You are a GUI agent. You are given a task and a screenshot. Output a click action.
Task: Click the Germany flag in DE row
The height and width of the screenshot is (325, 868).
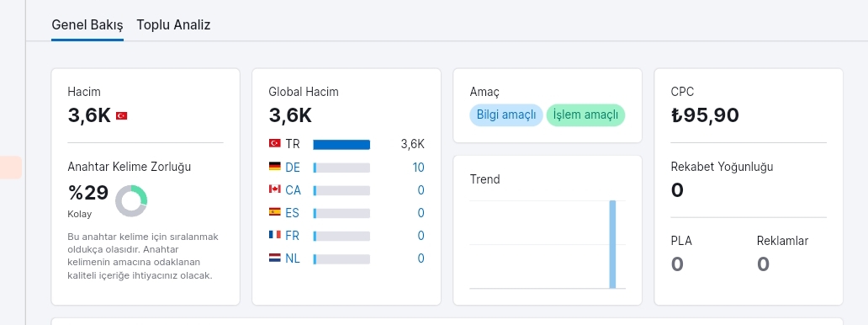pyautogui.click(x=274, y=166)
